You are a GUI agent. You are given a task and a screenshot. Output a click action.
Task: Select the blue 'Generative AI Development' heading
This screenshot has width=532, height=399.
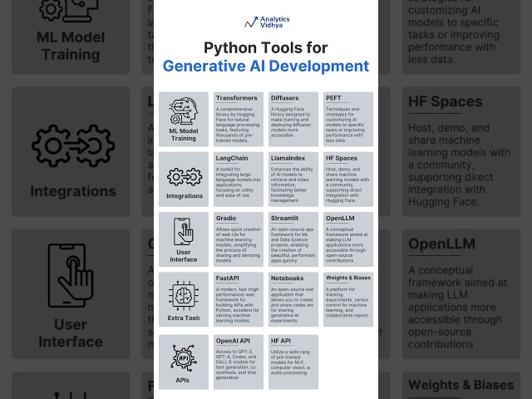266,66
